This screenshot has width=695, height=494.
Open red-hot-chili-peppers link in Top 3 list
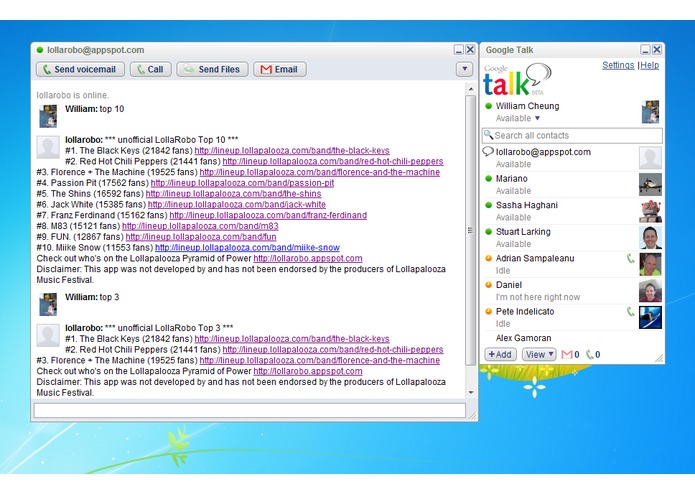coord(333,350)
